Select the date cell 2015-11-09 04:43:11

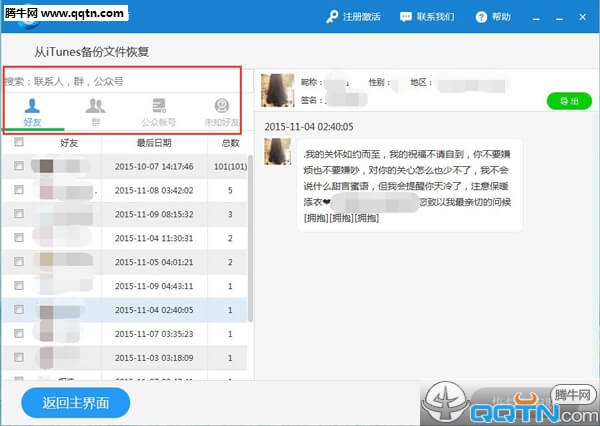[x=154, y=286]
